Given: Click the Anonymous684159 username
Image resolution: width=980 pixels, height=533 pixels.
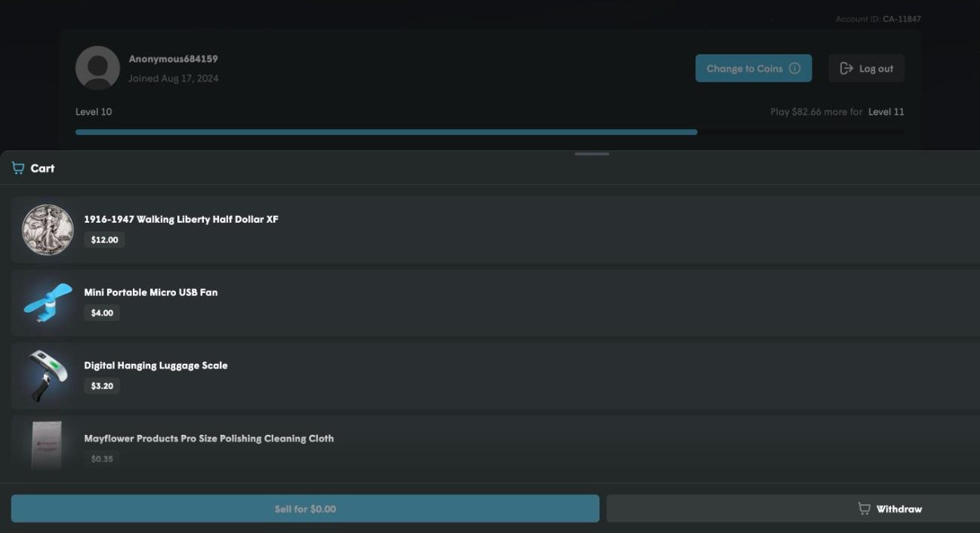Looking at the screenshot, I should click(x=173, y=59).
